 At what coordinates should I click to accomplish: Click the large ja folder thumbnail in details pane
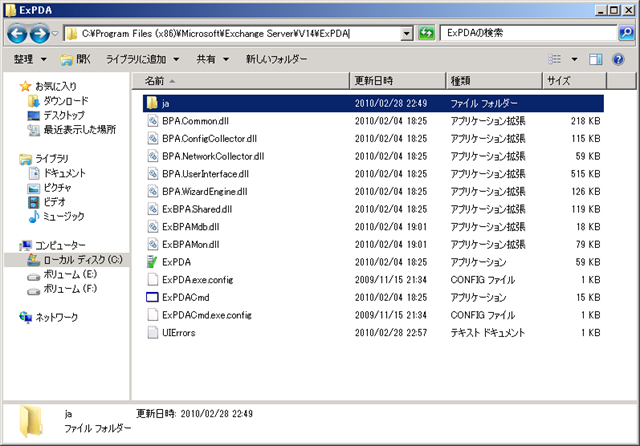pyautogui.click(x=31, y=422)
